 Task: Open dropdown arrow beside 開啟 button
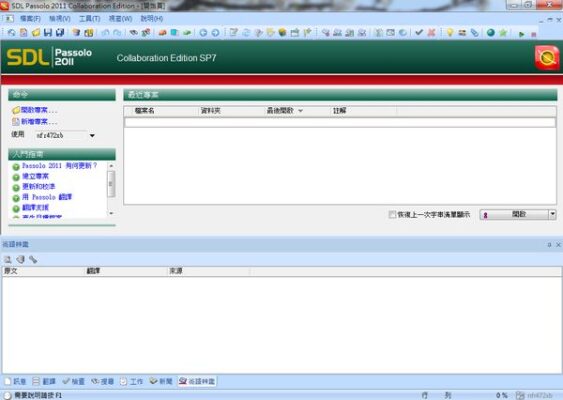click(x=553, y=214)
